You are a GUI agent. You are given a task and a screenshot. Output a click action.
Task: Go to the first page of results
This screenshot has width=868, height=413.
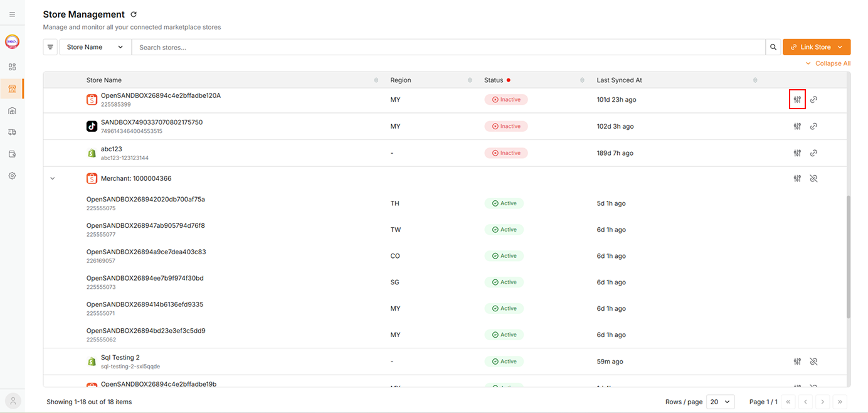(788, 402)
